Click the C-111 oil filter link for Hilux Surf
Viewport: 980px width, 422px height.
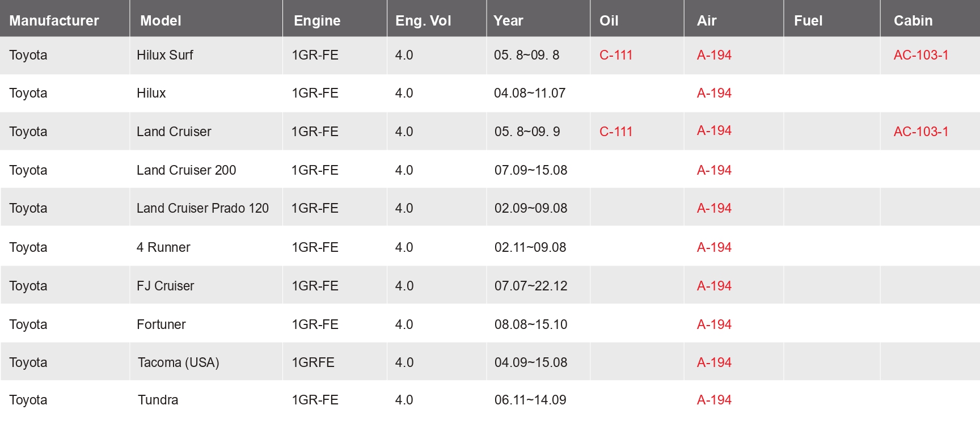click(615, 55)
